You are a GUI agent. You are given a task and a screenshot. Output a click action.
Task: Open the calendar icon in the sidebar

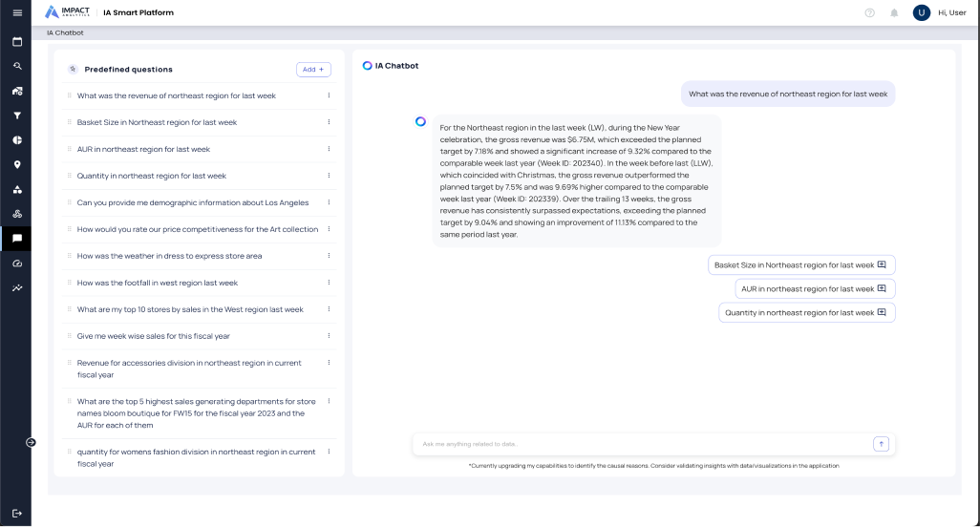click(x=17, y=42)
